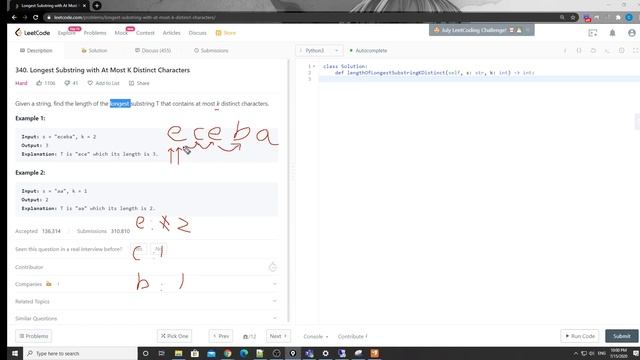The height and width of the screenshot is (360, 640).
Task: Click code editor line 3
Action: click(478, 79)
